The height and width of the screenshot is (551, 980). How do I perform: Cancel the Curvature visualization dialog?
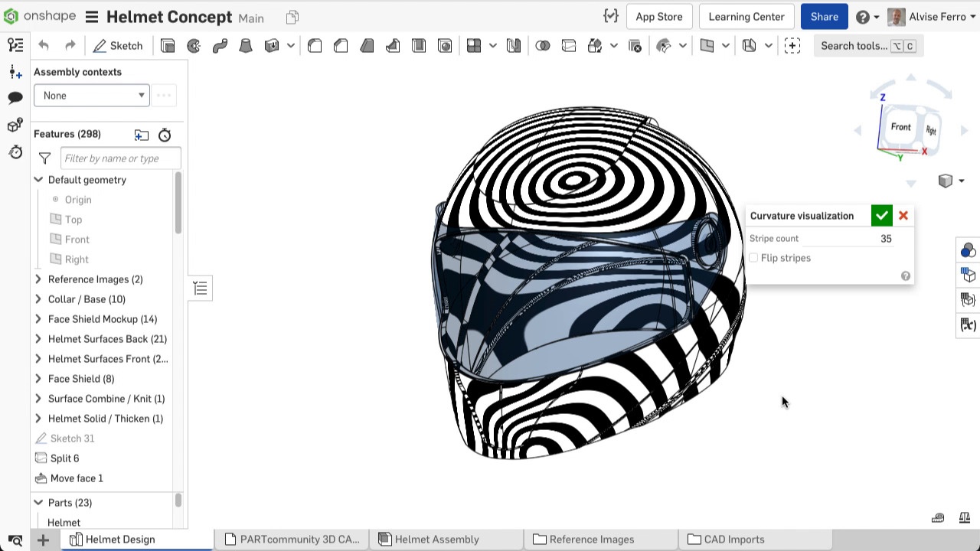pos(903,216)
